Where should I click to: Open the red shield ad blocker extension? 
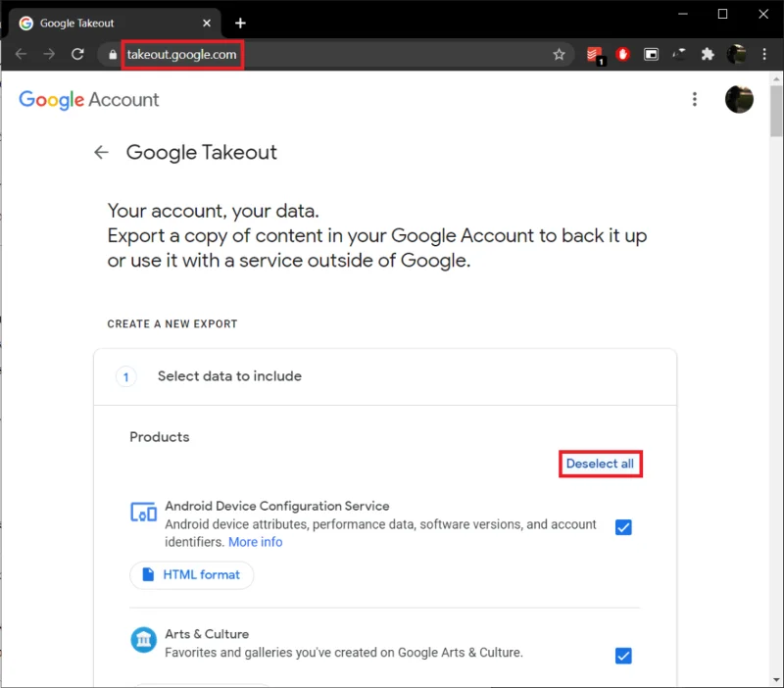(x=622, y=54)
